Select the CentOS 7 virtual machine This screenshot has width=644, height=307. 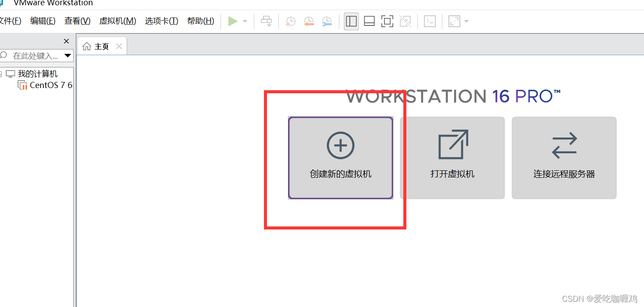point(45,85)
